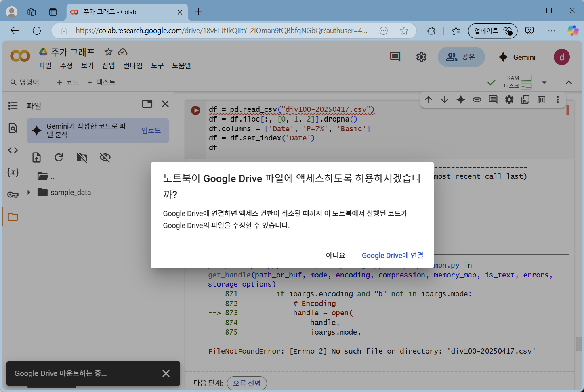Open the 삽입 menu

click(x=108, y=65)
